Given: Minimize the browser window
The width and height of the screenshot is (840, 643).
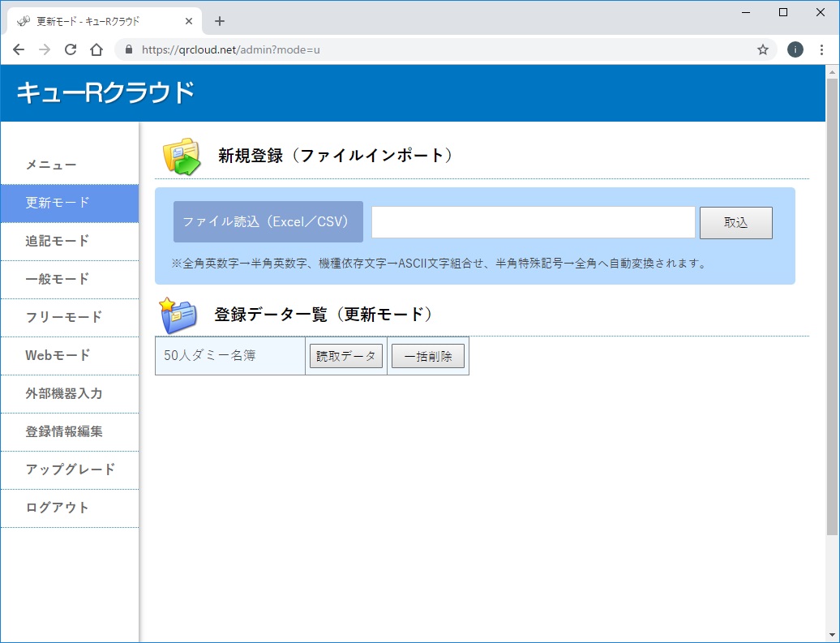Looking at the screenshot, I should click(x=746, y=12).
